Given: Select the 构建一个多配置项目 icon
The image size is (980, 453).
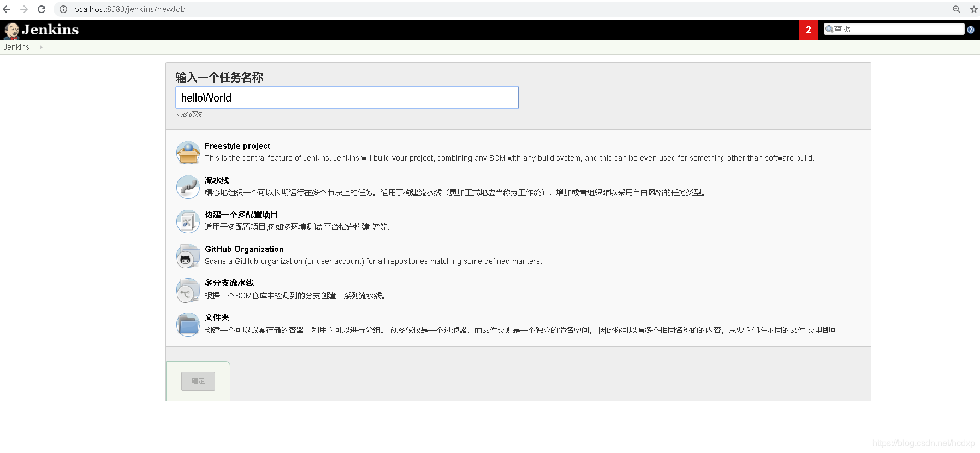Looking at the screenshot, I should point(188,221).
